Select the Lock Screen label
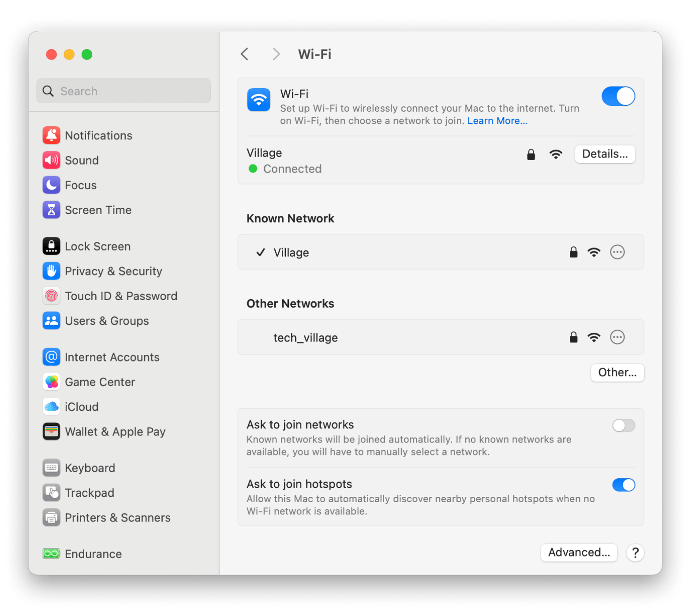 pyautogui.click(x=97, y=246)
